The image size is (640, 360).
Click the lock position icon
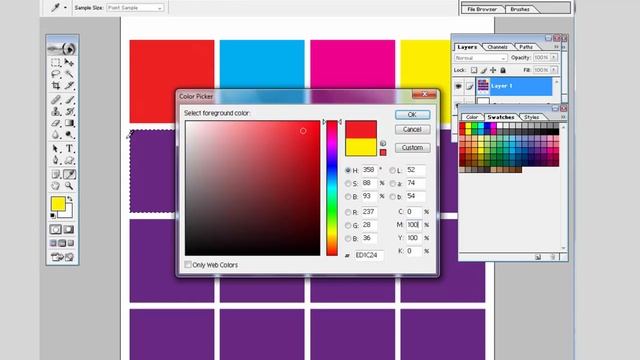tap(493, 70)
